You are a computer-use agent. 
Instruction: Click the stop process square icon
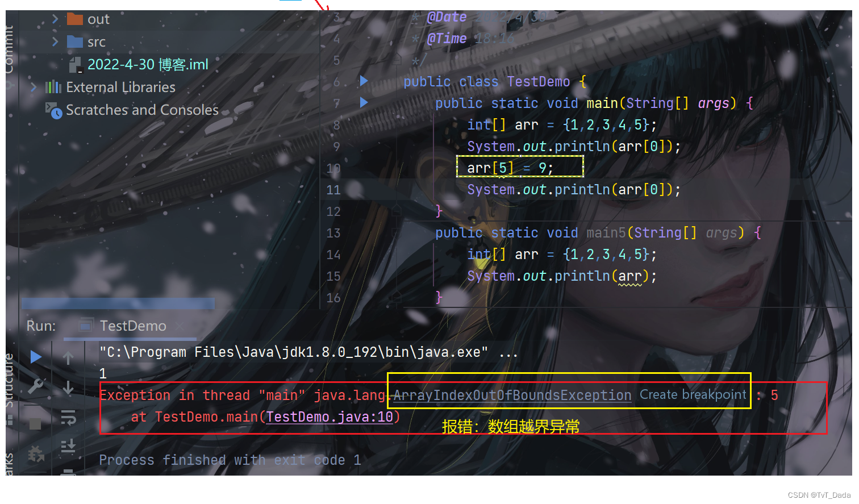point(35,424)
